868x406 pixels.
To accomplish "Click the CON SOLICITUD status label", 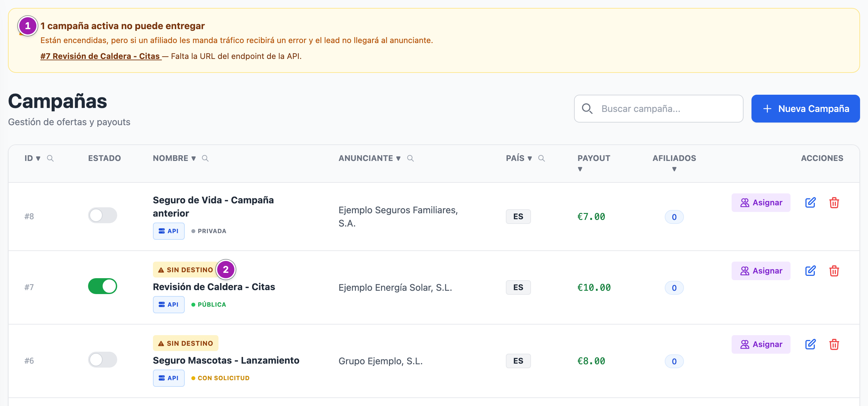I will 220,378.
